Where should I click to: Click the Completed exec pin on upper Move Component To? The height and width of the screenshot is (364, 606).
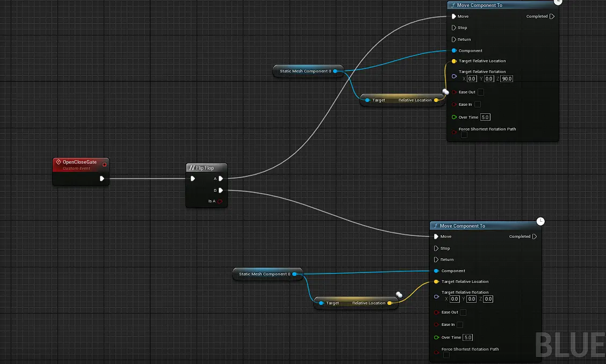552,17
